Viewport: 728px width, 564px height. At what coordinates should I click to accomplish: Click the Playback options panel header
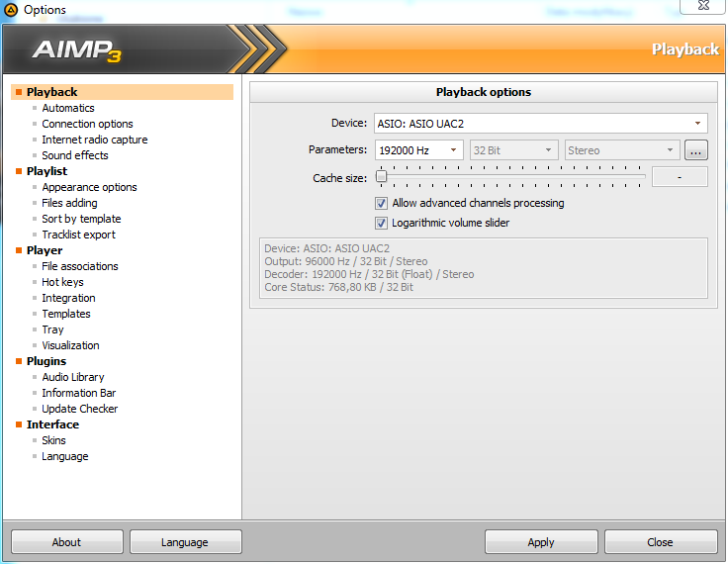pyautogui.click(x=484, y=92)
